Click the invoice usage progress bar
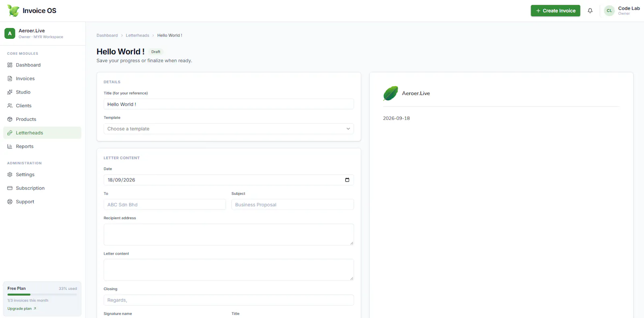Screen dimensions: 644x318 coord(42,295)
